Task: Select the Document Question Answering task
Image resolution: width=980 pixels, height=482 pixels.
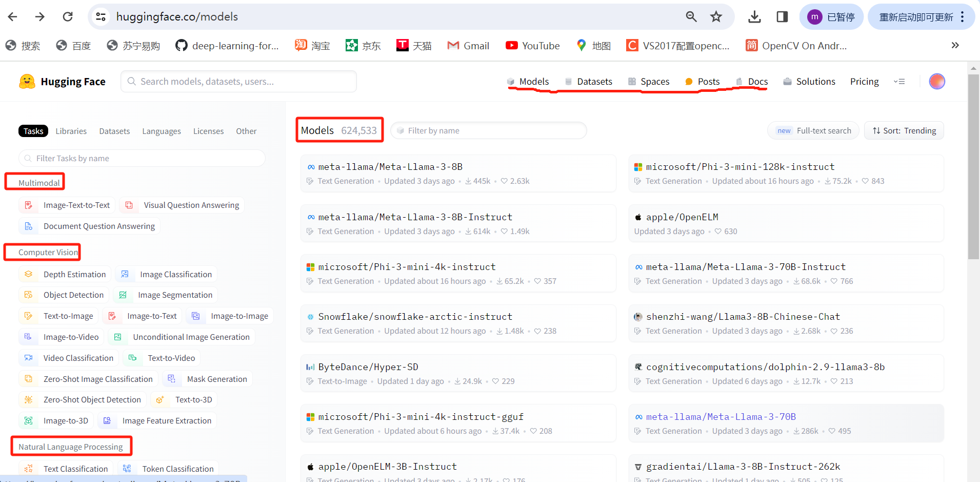Action: [x=90, y=226]
